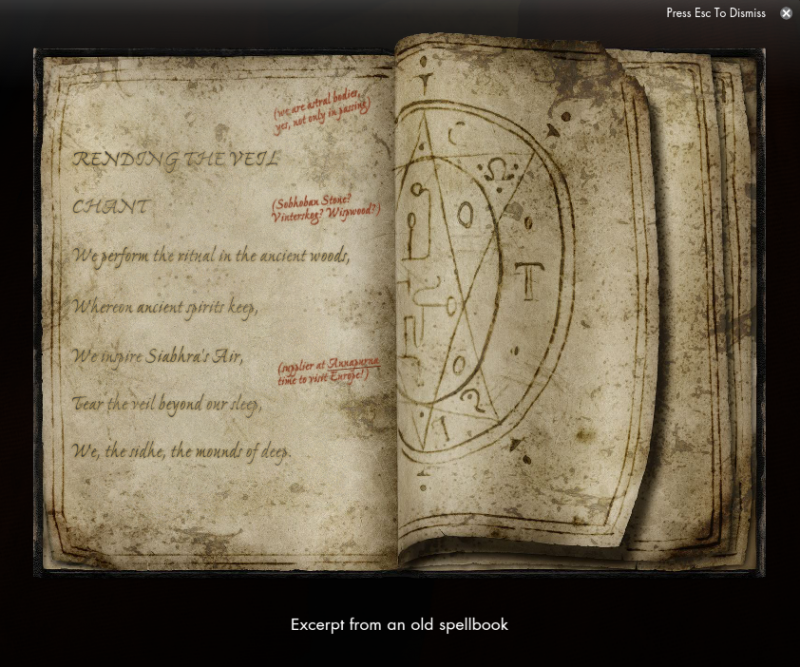Click the line "We inspire Siabhra's Air,"

pos(158,356)
